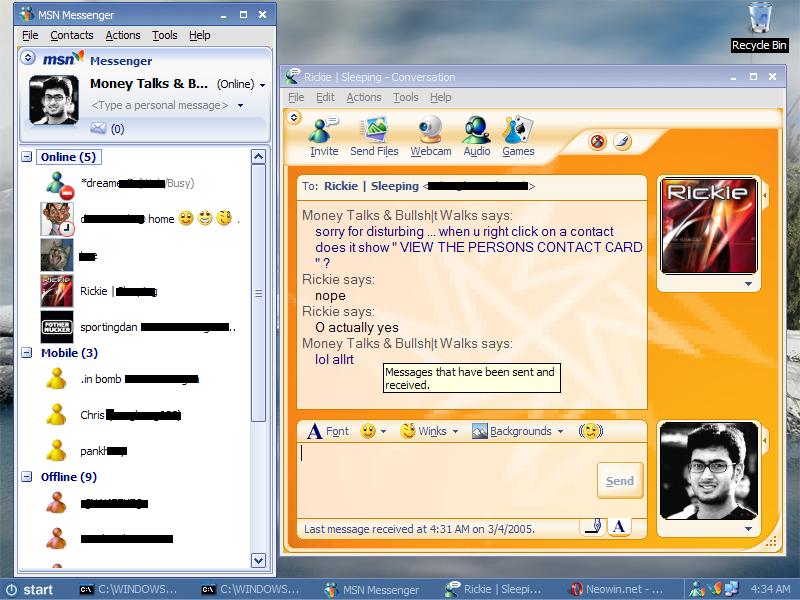Viewport: 800px width, 600px height.
Task: Click the Start button
Action: (x=30, y=590)
